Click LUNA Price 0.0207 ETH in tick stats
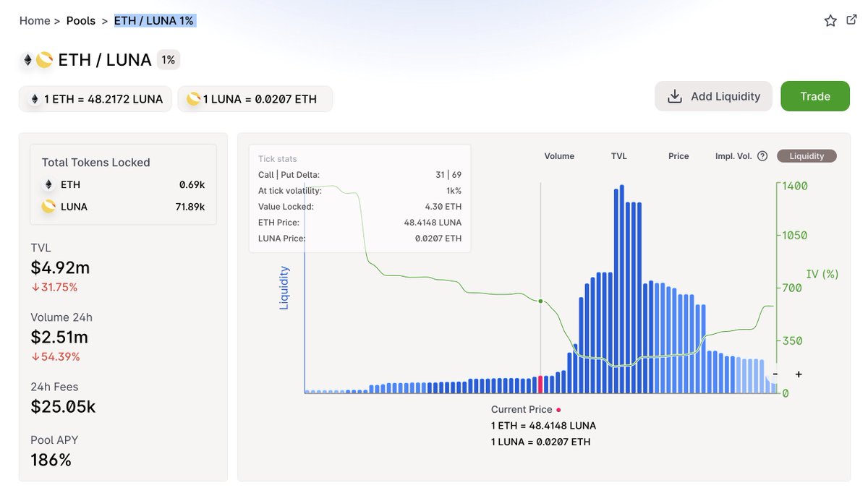Viewport: 868px width, 493px height. point(437,239)
